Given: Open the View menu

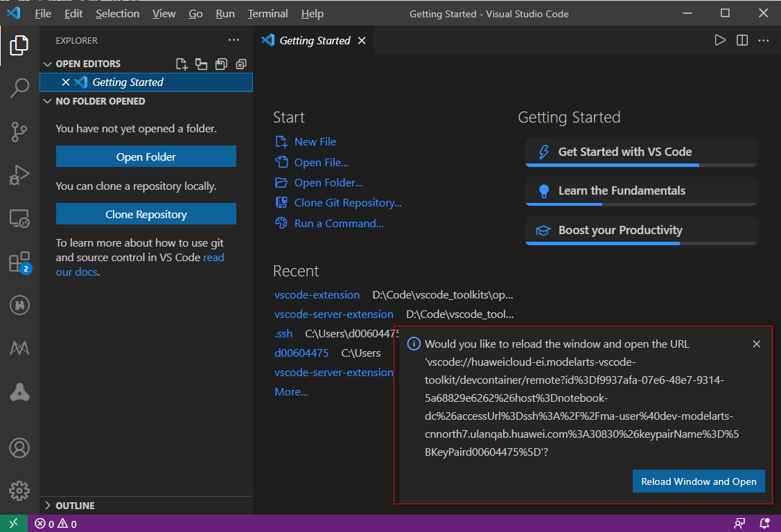Looking at the screenshot, I should click(164, 14).
